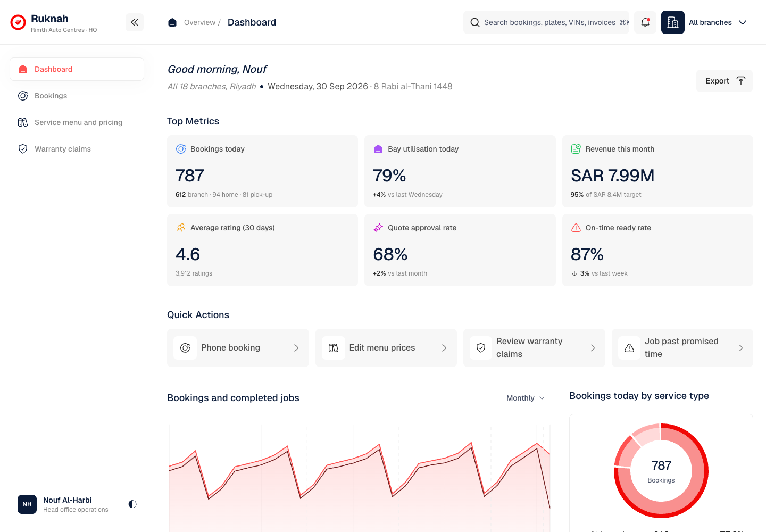Change chart period from Monthly dropdown
766x532 pixels.
click(x=526, y=398)
